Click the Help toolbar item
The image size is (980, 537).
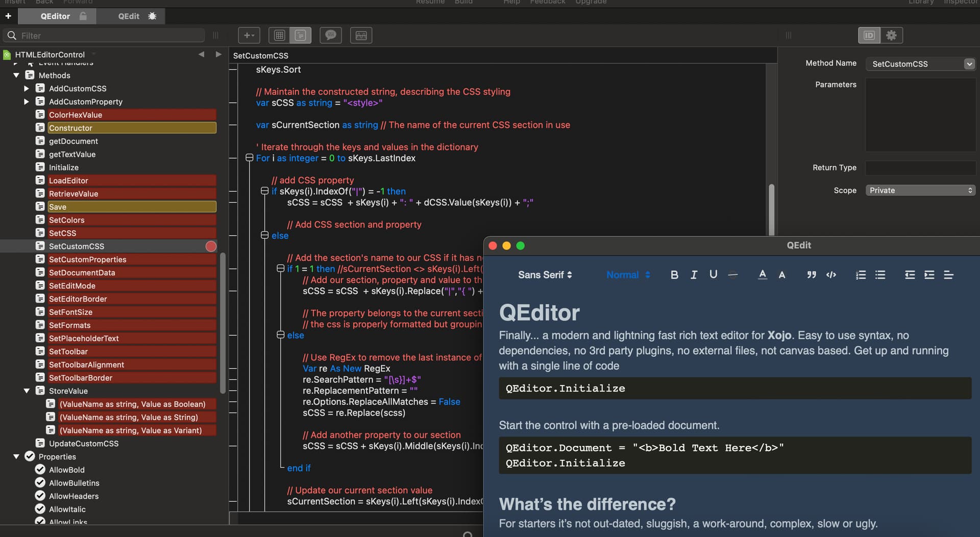pyautogui.click(x=511, y=2)
